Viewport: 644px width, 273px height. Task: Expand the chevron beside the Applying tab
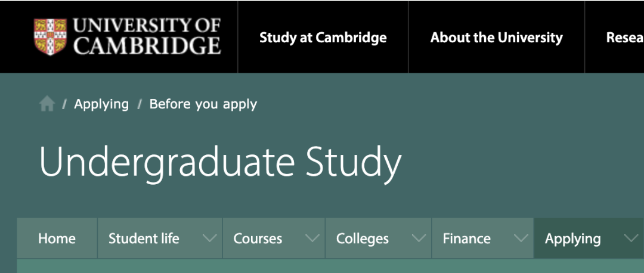(630, 238)
